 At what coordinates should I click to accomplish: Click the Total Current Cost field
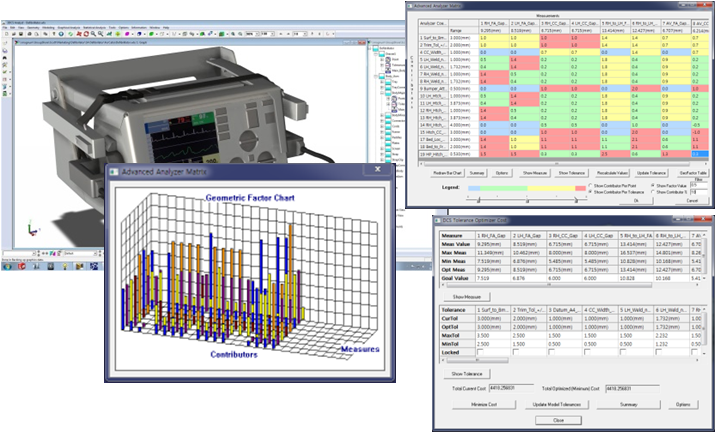click(x=511, y=388)
